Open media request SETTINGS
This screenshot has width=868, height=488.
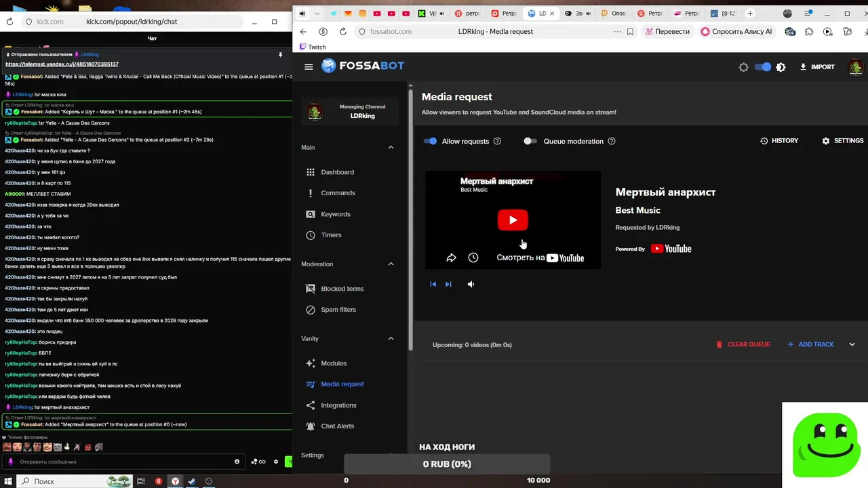(x=842, y=141)
